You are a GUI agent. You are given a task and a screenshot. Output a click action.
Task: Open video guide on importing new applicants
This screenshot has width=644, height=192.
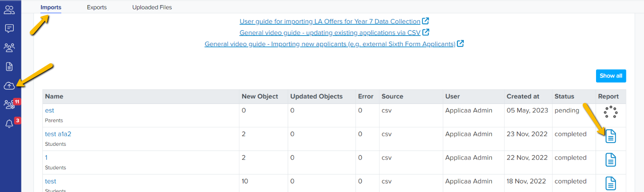click(330, 44)
